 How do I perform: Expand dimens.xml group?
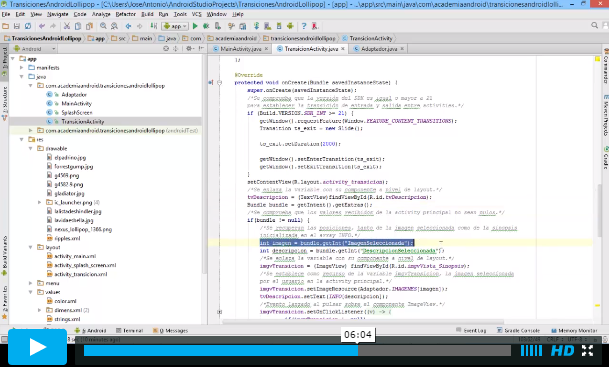pyautogui.click(x=40, y=310)
